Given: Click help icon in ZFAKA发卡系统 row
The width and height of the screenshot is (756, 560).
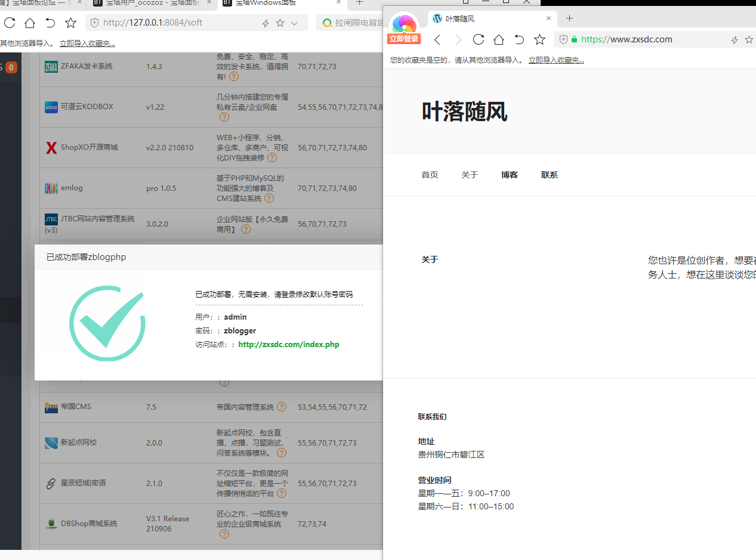Looking at the screenshot, I should 234,77.
